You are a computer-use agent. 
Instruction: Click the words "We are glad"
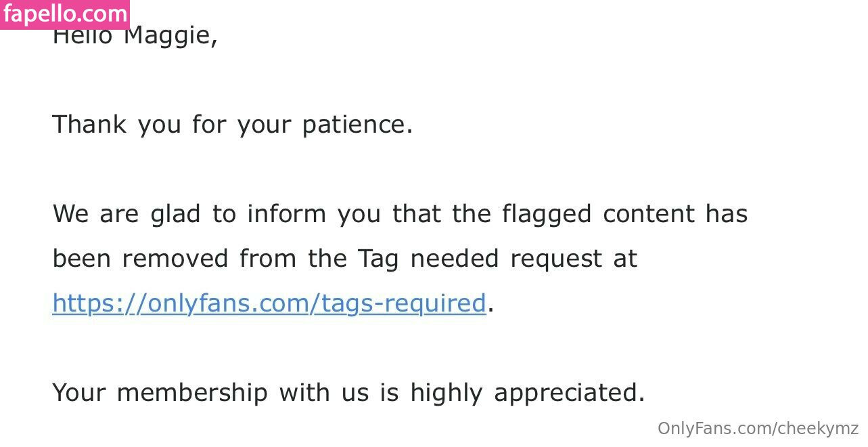click(127, 214)
